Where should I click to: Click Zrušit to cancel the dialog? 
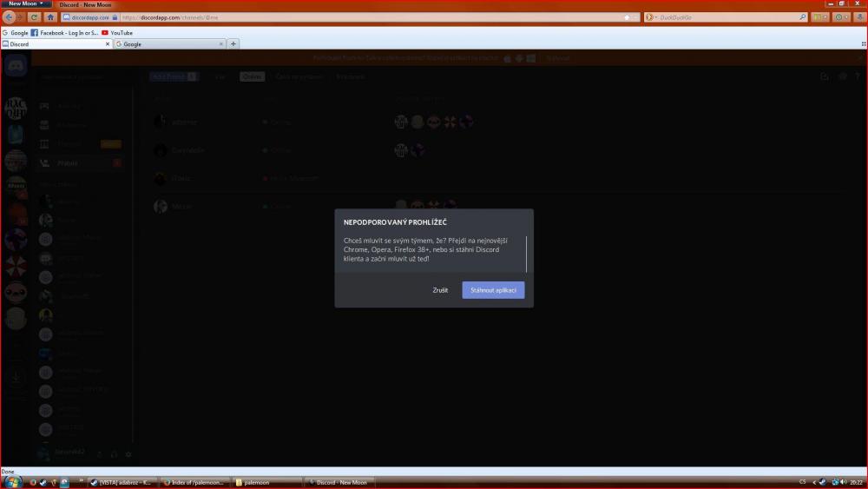440,290
